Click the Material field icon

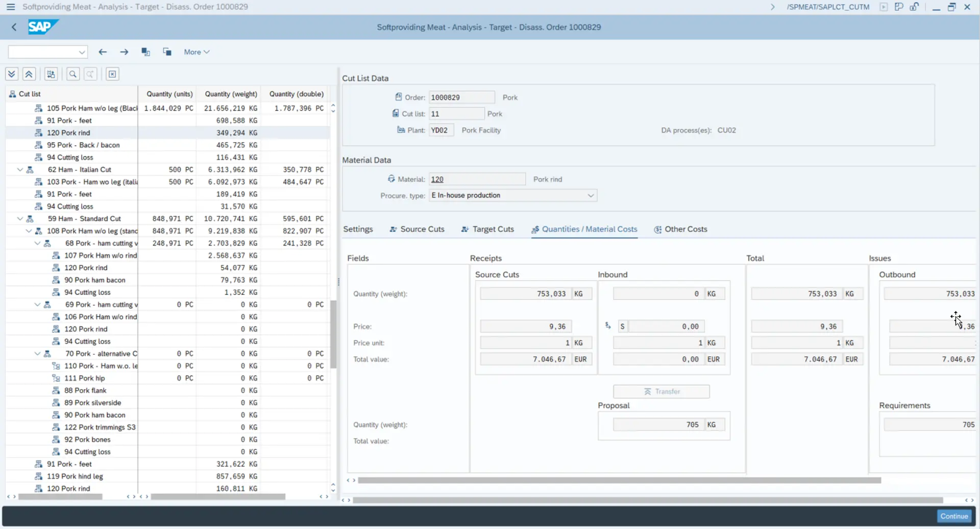tap(391, 179)
